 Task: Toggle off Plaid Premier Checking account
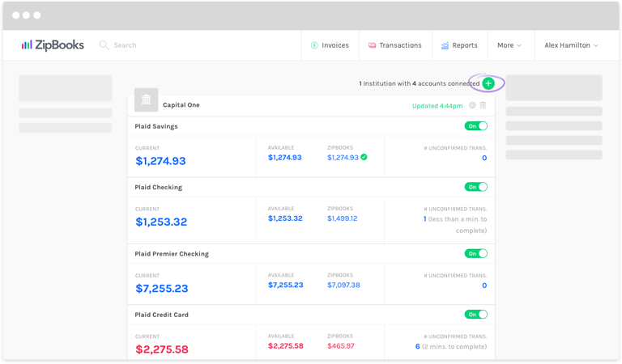click(x=476, y=253)
